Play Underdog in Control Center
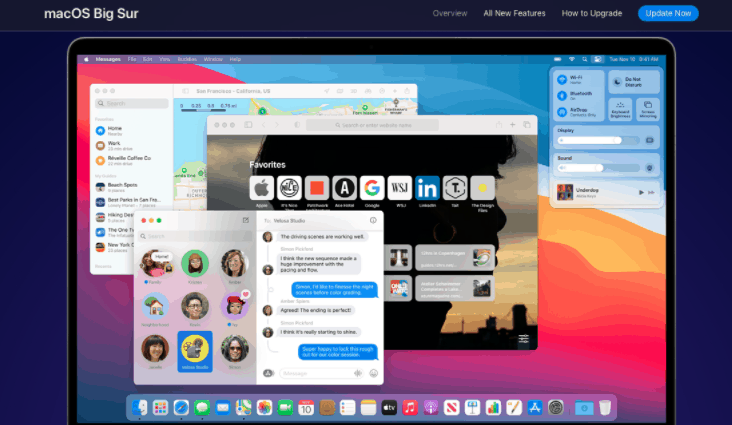The width and height of the screenshot is (732, 425). 641,192
